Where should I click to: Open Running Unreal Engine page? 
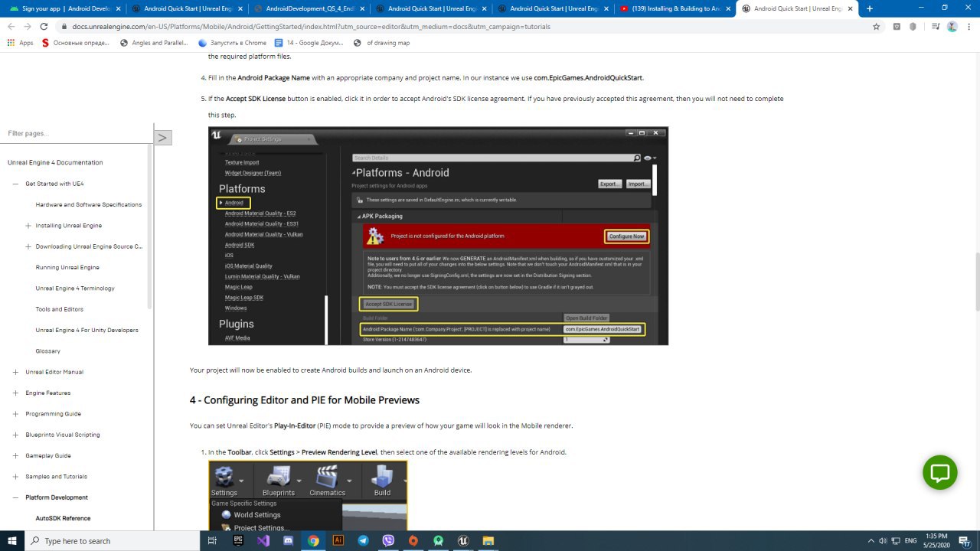67,267
